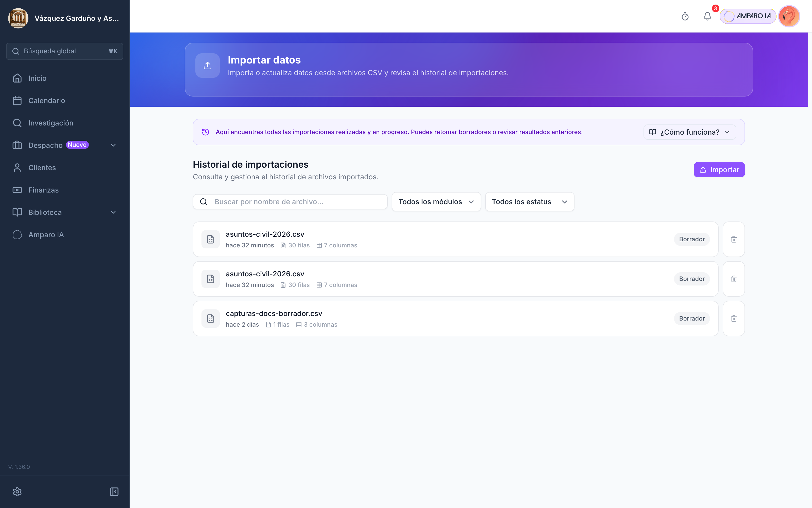Click the V. 1.36.0 version label
This screenshot has width=812, height=508.
tap(19, 467)
